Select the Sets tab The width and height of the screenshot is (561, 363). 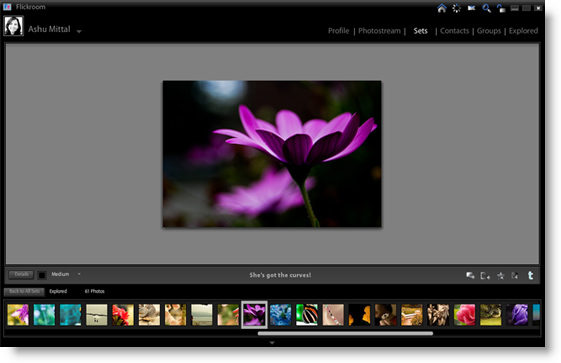point(420,31)
